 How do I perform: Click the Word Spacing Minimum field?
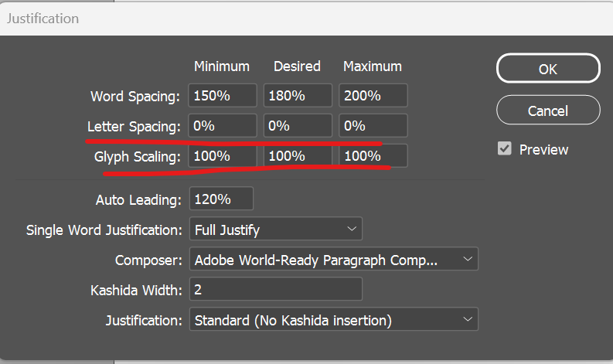222,96
